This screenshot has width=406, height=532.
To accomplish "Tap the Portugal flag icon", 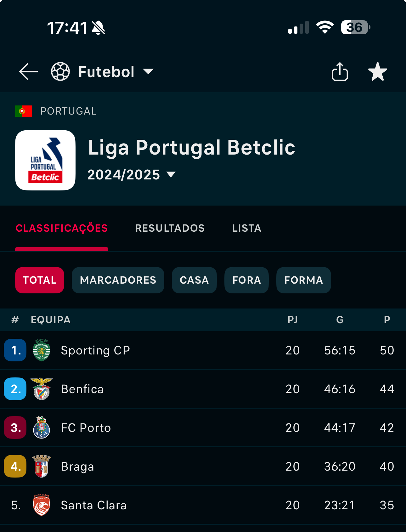I will (x=24, y=111).
